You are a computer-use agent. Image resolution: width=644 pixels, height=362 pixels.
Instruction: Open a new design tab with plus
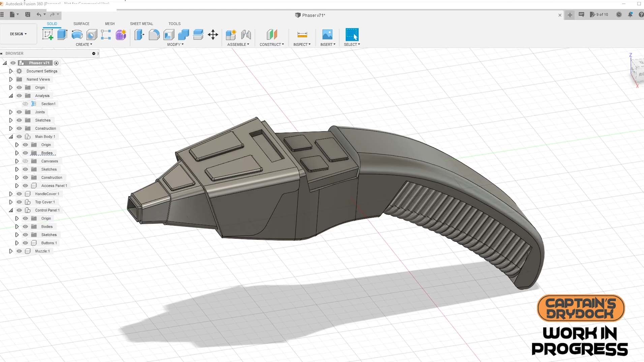[570, 15]
